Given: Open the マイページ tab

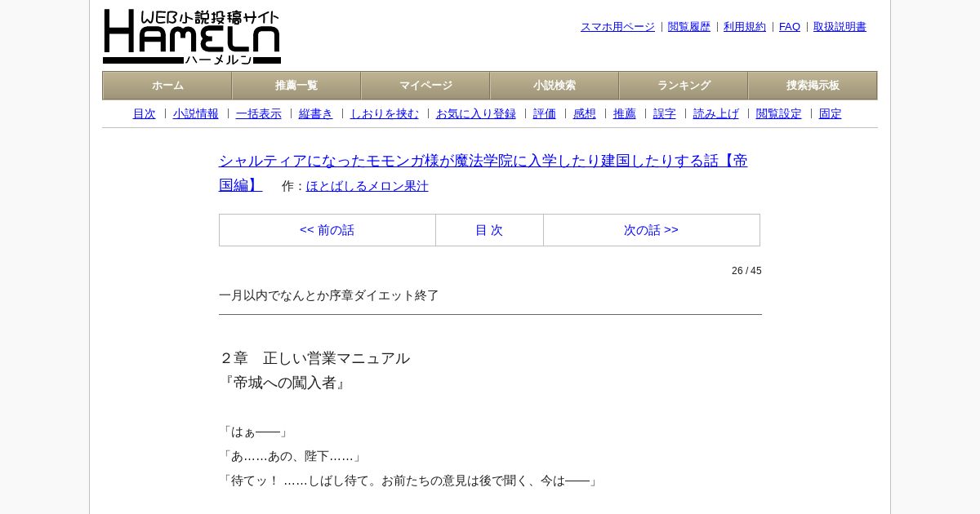Looking at the screenshot, I should pyautogui.click(x=425, y=86).
